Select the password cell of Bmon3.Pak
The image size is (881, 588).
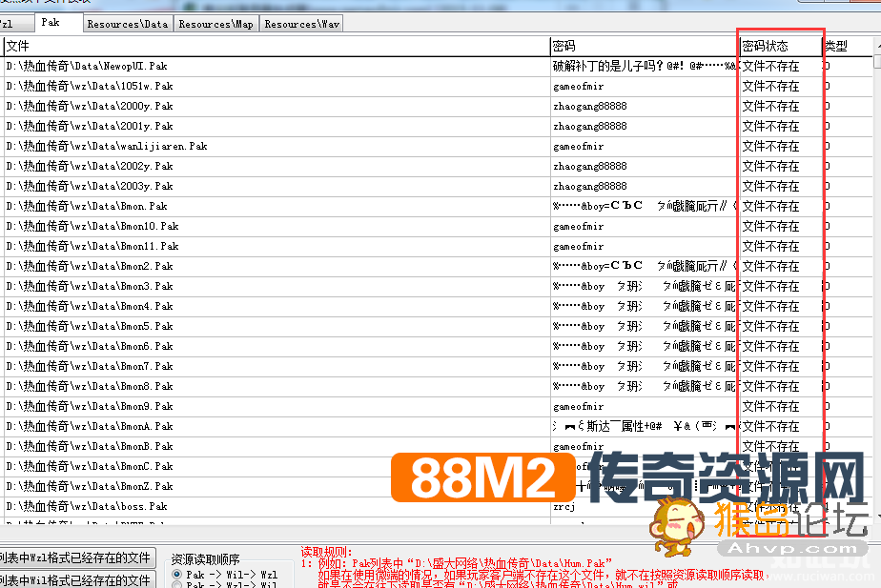[644, 287]
